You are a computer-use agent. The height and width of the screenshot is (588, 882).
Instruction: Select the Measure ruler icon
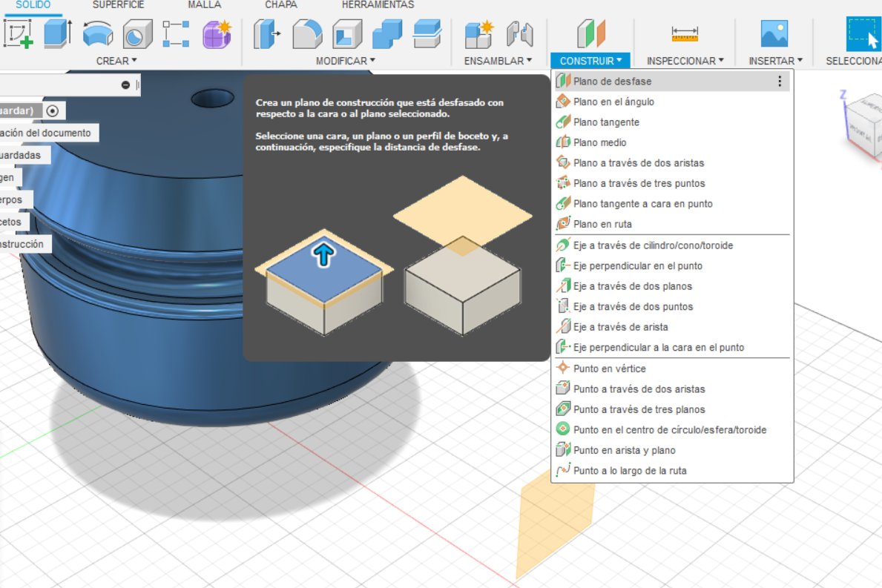tap(685, 33)
